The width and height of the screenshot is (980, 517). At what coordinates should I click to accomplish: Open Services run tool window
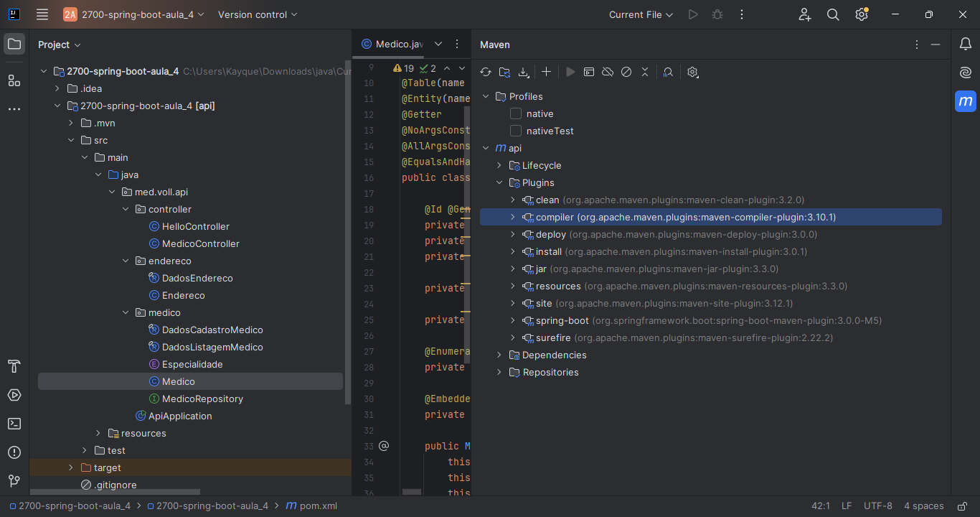pyautogui.click(x=14, y=395)
